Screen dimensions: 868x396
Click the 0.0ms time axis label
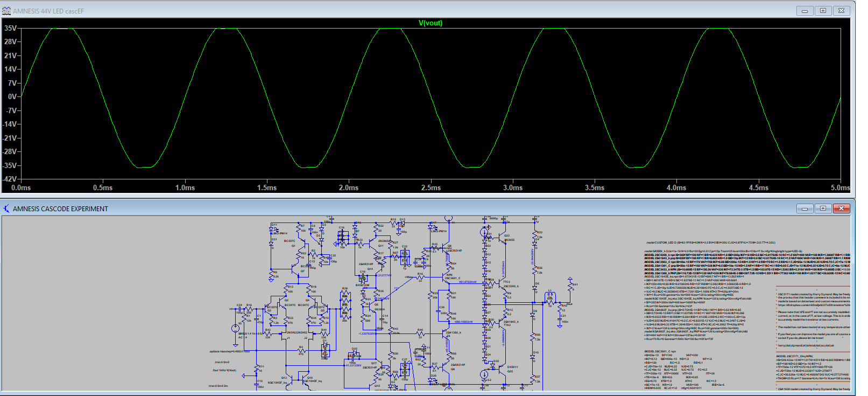[21, 187]
